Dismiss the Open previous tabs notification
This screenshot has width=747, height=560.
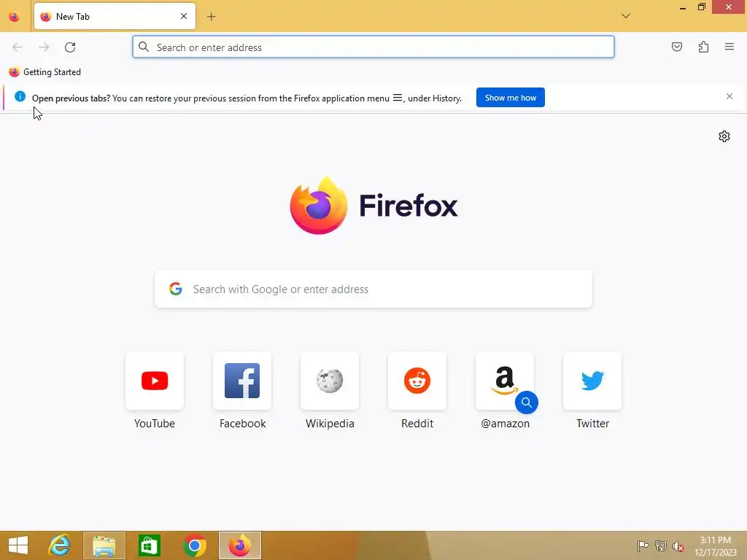pyautogui.click(x=729, y=97)
